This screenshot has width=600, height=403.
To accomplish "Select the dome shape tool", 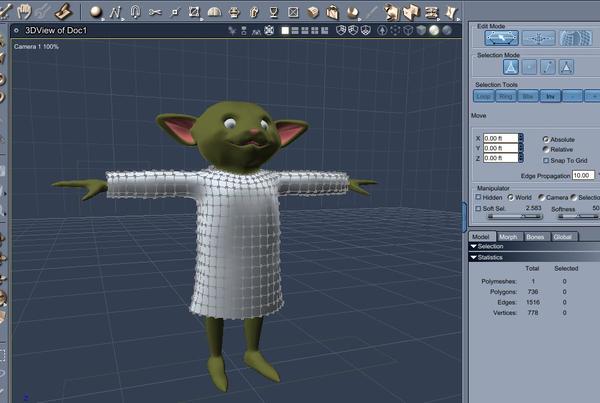I will 214,12.
